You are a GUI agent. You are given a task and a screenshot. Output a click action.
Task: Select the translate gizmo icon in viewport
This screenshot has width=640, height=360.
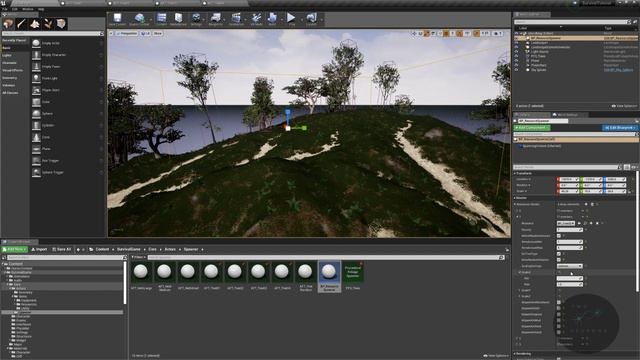click(x=414, y=33)
